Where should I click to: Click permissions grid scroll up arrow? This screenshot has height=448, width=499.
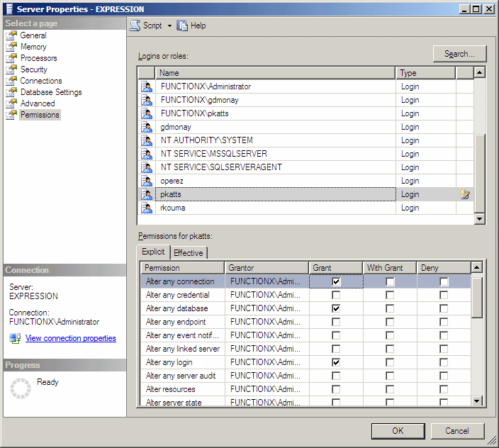(476, 267)
